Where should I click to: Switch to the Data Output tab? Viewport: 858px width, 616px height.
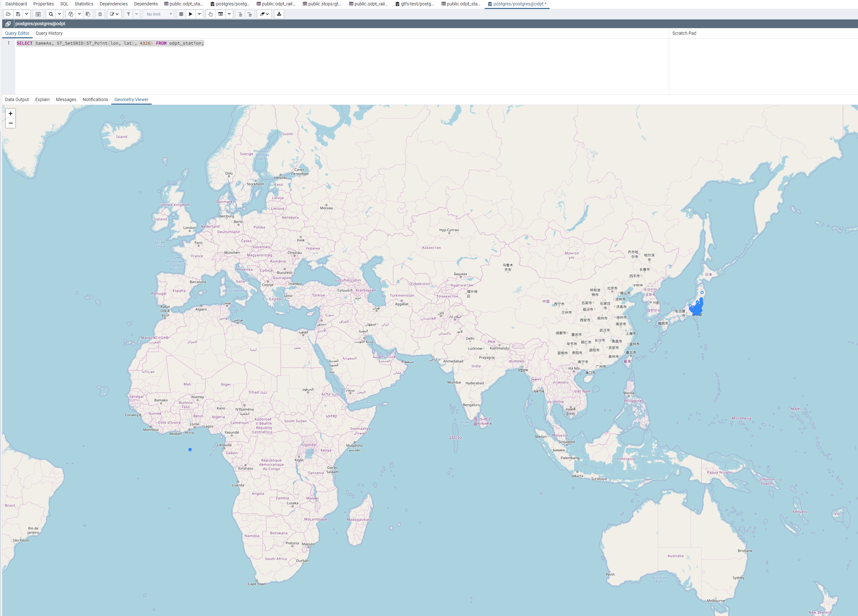point(17,99)
